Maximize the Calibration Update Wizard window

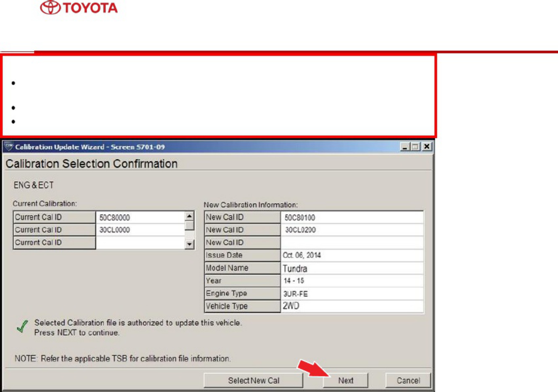415,146
